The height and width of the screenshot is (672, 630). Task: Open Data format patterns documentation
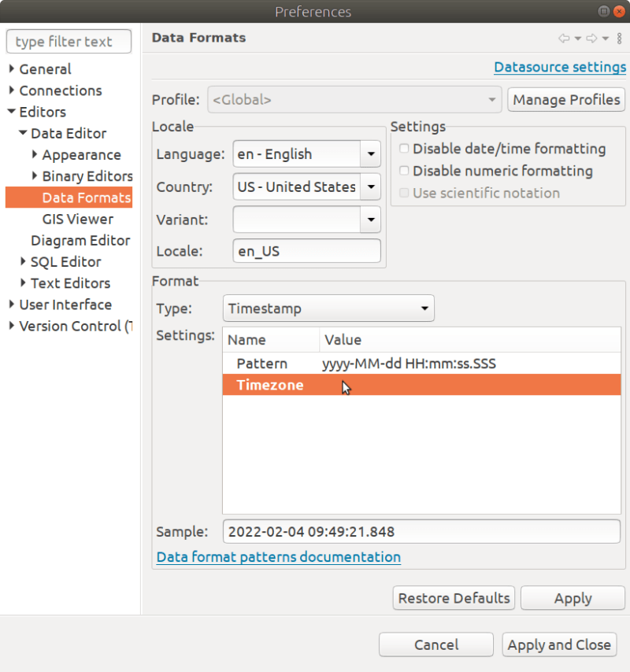coord(278,556)
